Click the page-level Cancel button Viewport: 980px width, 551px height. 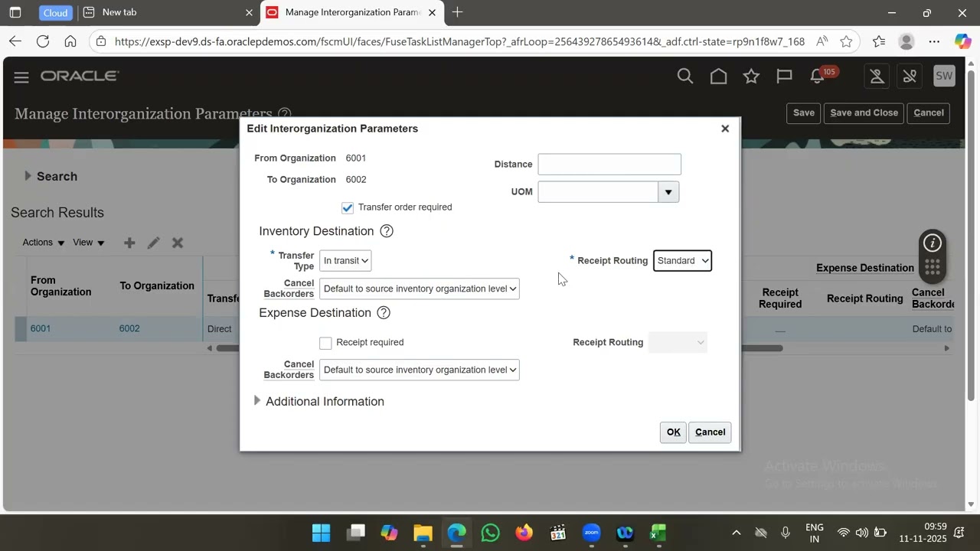929,112
